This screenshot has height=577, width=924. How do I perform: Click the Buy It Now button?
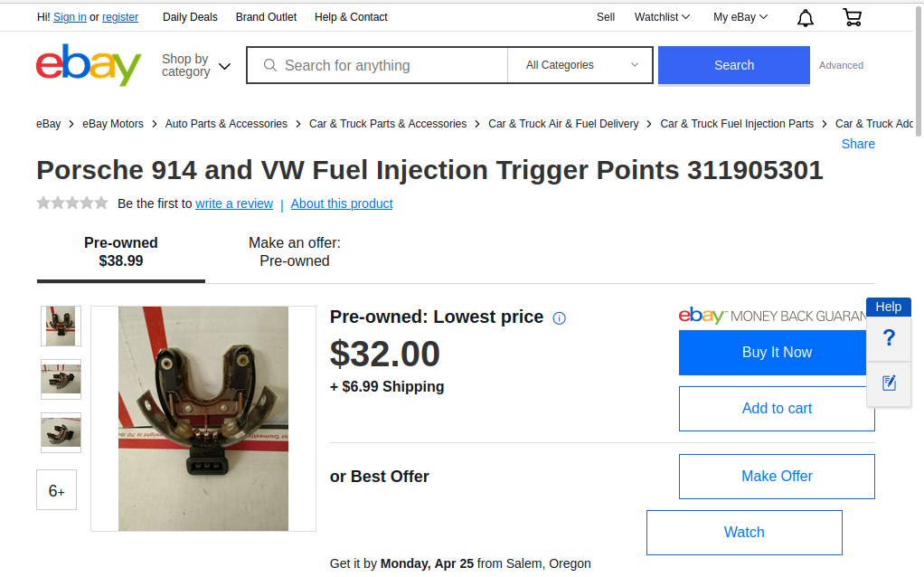[x=777, y=353]
